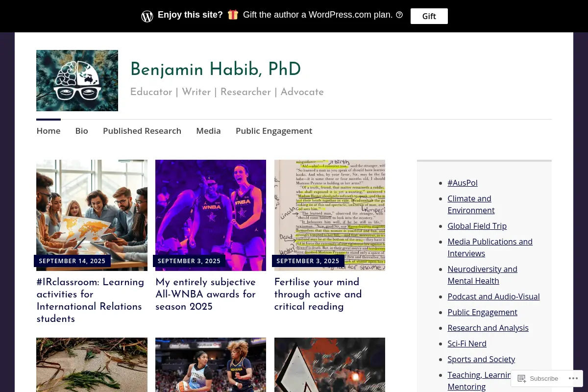Select Public Engagement category in sidebar

pos(482,312)
